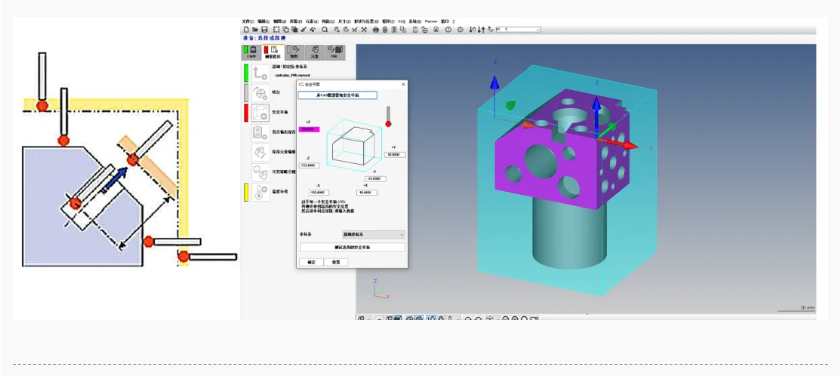Click the -X value input field
This screenshot has height=376, width=840.
pyautogui.click(x=319, y=192)
